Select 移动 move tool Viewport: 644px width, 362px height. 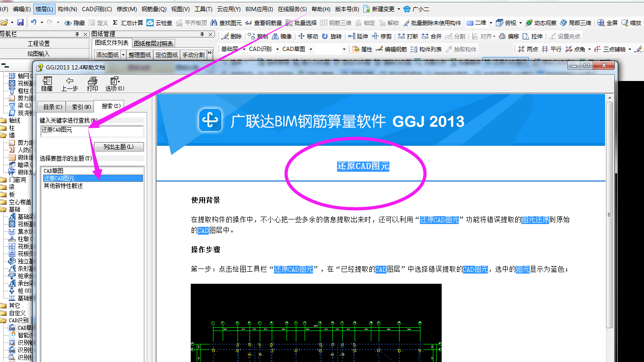(308, 36)
